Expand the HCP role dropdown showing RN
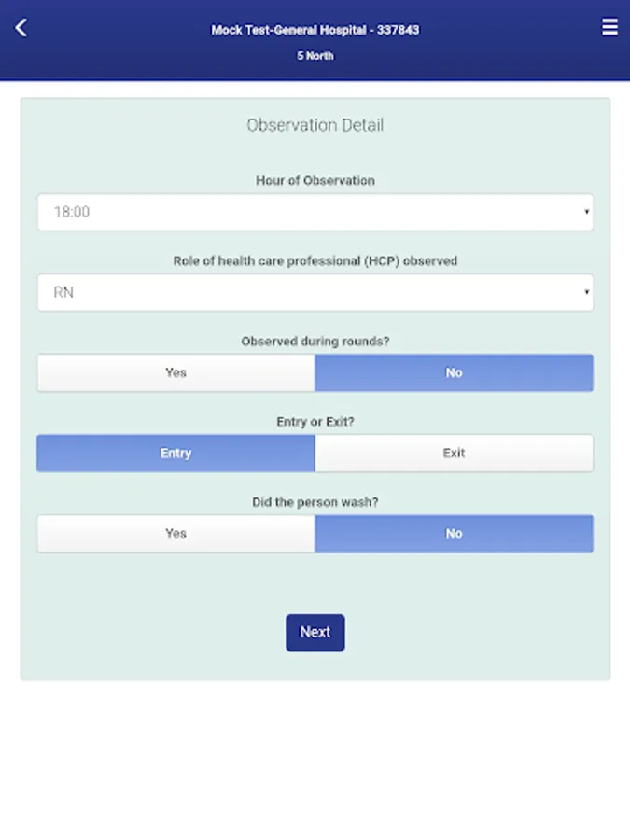The height and width of the screenshot is (840, 630). tap(315, 292)
